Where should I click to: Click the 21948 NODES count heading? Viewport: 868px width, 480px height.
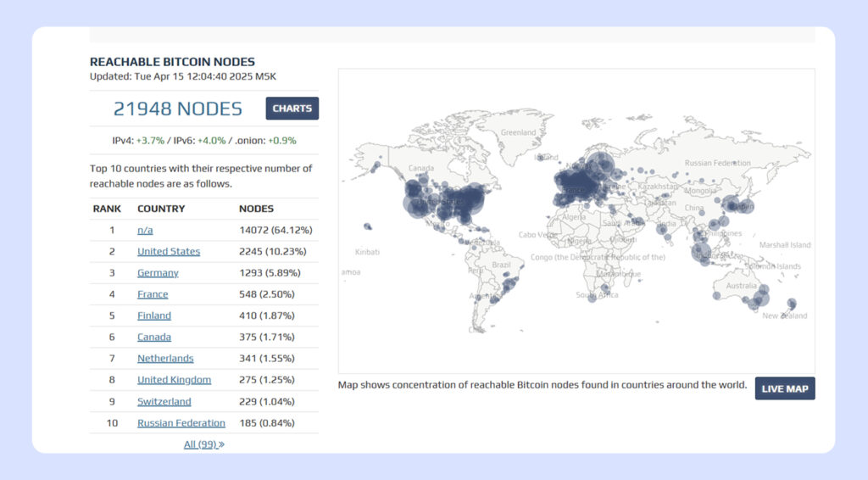tap(178, 109)
